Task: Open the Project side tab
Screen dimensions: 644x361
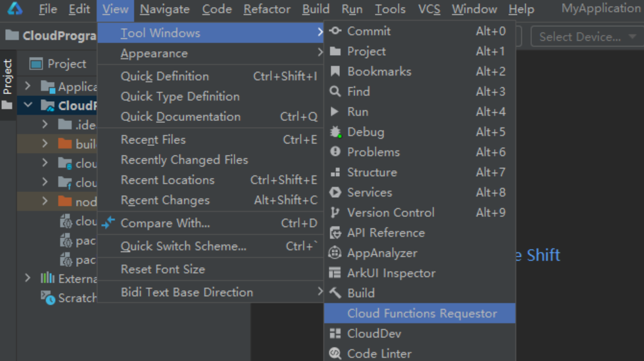Action: (x=8, y=77)
